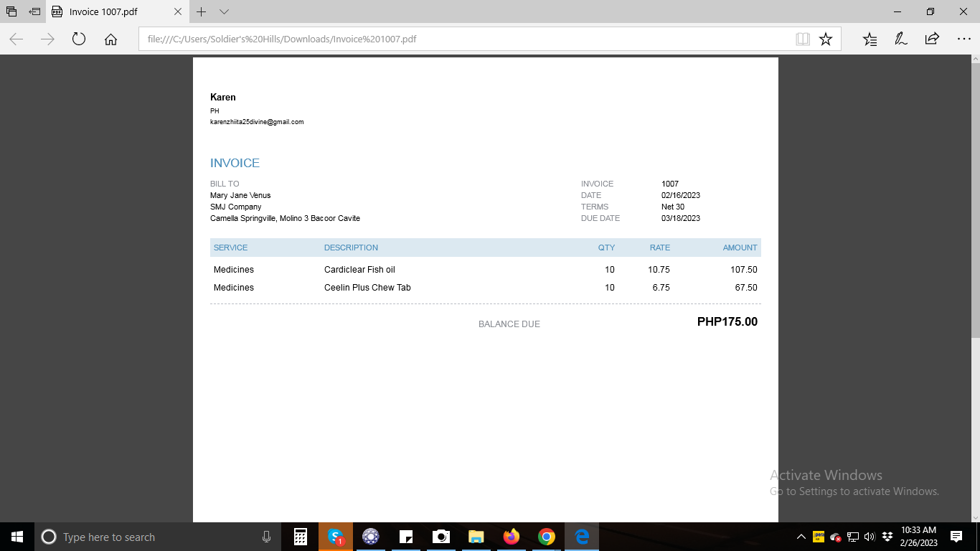
Task: Open Reading view book icon
Action: (x=803, y=39)
